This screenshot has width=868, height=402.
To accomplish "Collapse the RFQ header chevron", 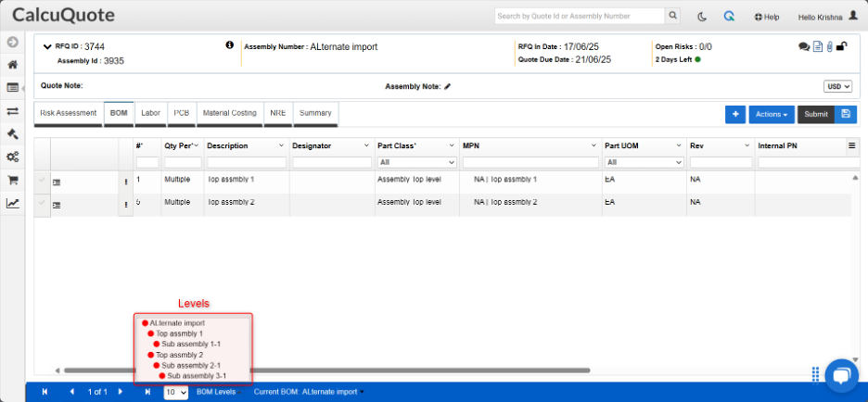I will (x=47, y=47).
